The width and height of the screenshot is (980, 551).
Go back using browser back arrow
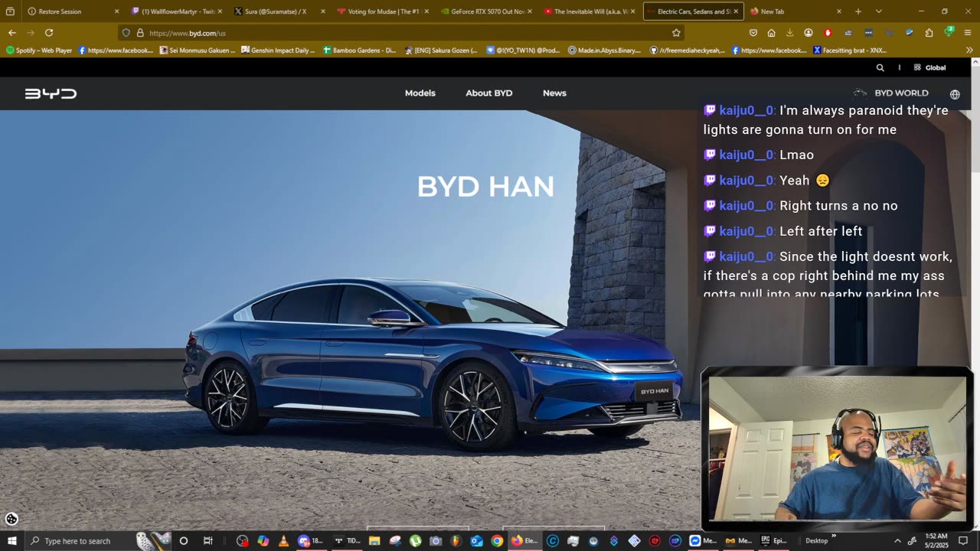point(11,33)
